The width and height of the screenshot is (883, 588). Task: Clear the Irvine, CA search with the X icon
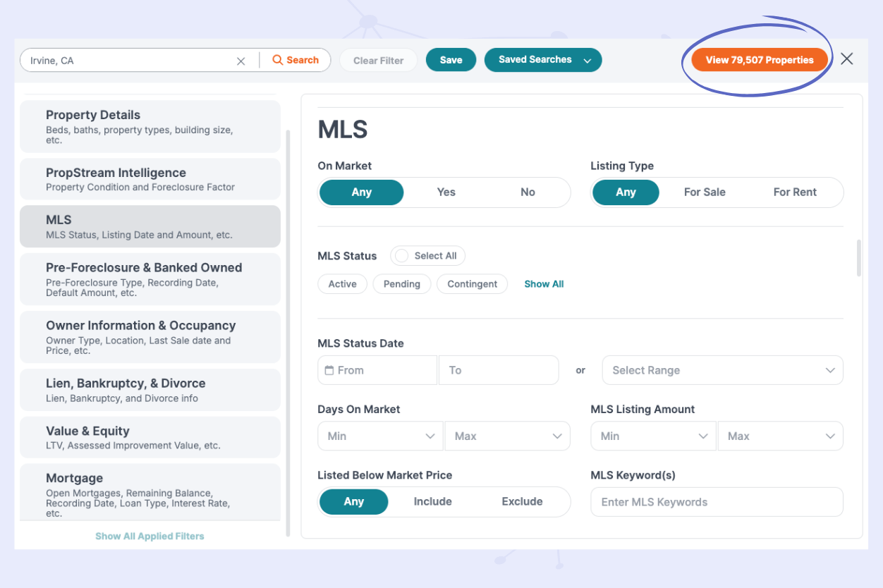pyautogui.click(x=240, y=61)
